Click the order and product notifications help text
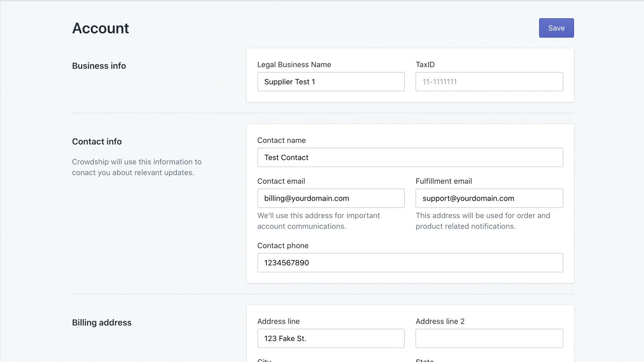This screenshot has width=644, height=362. [x=483, y=221]
